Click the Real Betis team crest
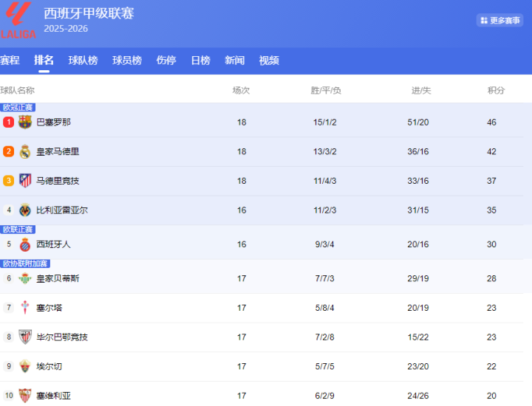Viewport: 532px width, 406px height. [x=25, y=278]
